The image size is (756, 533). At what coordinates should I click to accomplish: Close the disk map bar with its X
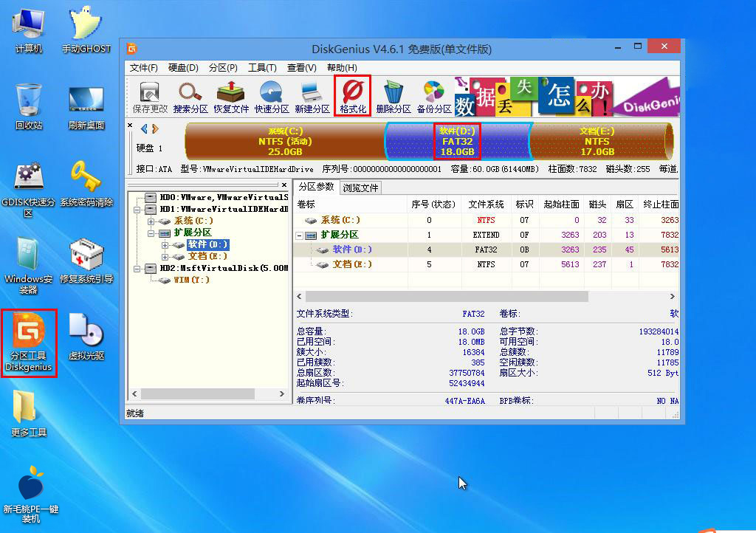[130, 125]
